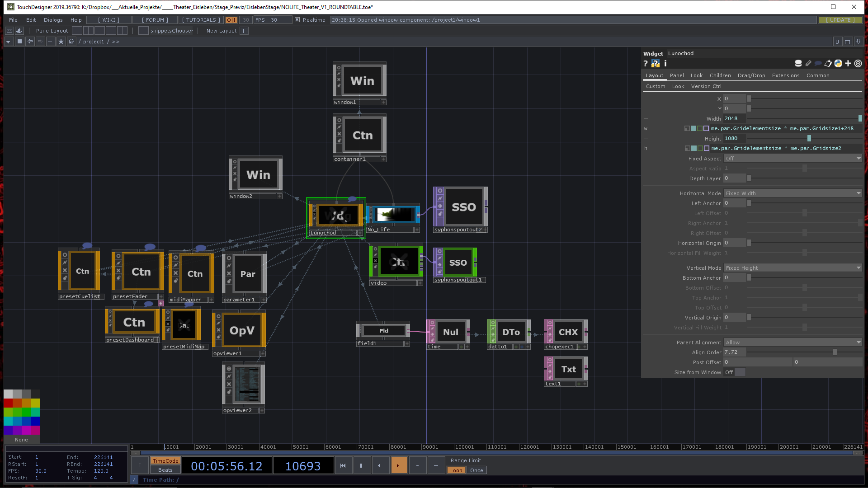Open the Vertical Mode dropdown
The height and width of the screenshot is (488, 868).
(793, 268)
